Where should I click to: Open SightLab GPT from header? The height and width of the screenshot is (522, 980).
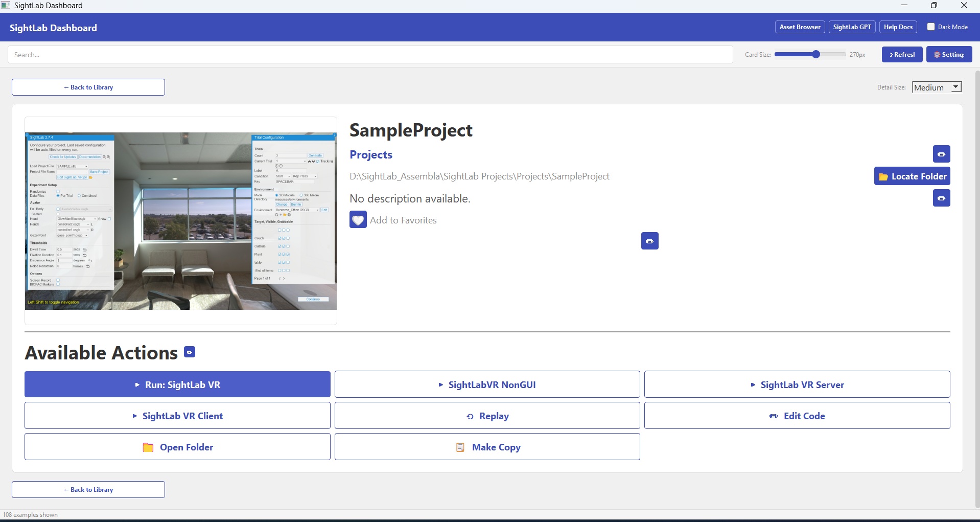852,27
